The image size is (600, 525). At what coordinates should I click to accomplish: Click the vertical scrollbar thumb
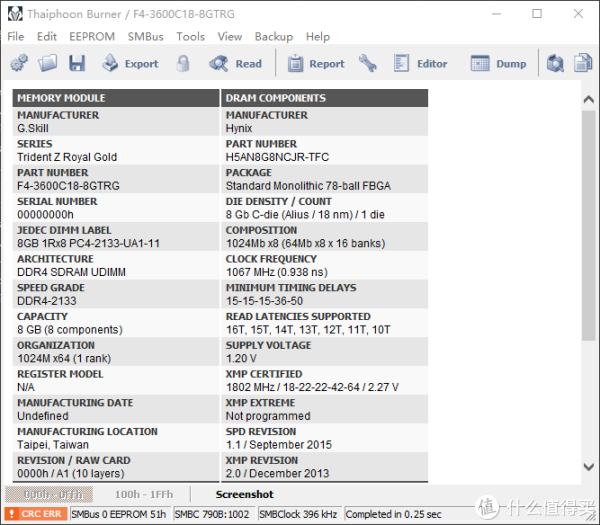point(589,225)
